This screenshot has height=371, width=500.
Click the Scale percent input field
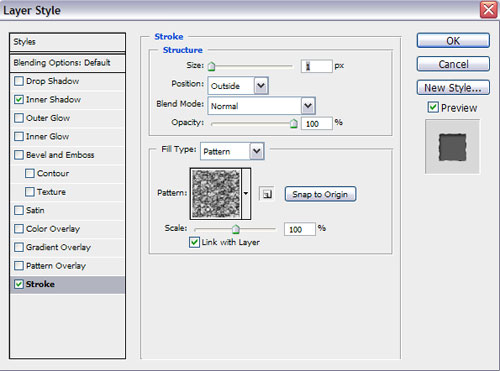pyautogui.click(x=300, y=229)
